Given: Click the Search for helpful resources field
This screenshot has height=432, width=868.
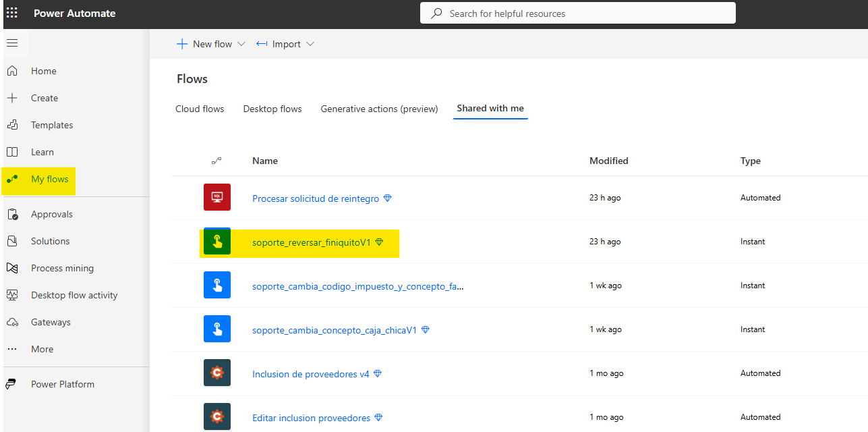Looking at the screenshot, I should [578, 13].
